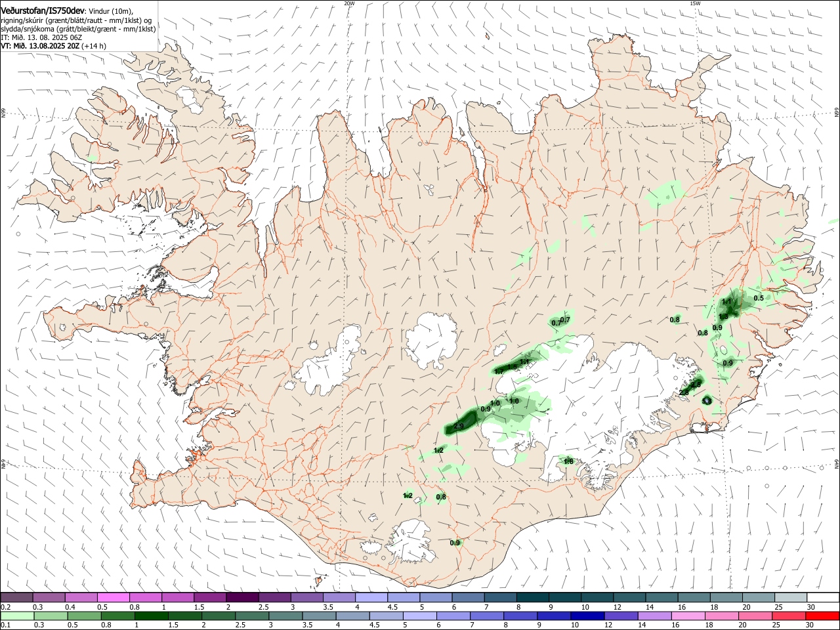Click the 2.8 precipitation value on the map
Viewport: 840px width, 630px height.
pos(684,392)
